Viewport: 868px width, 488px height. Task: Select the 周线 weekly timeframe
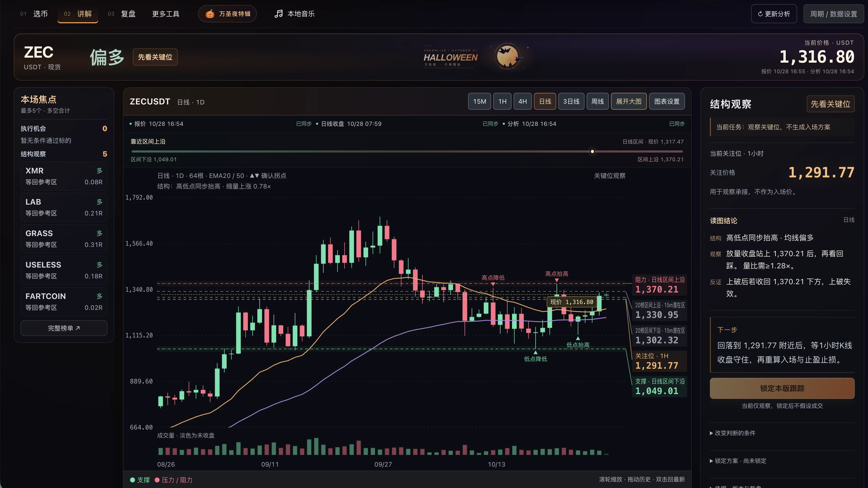tap(597, 101)
